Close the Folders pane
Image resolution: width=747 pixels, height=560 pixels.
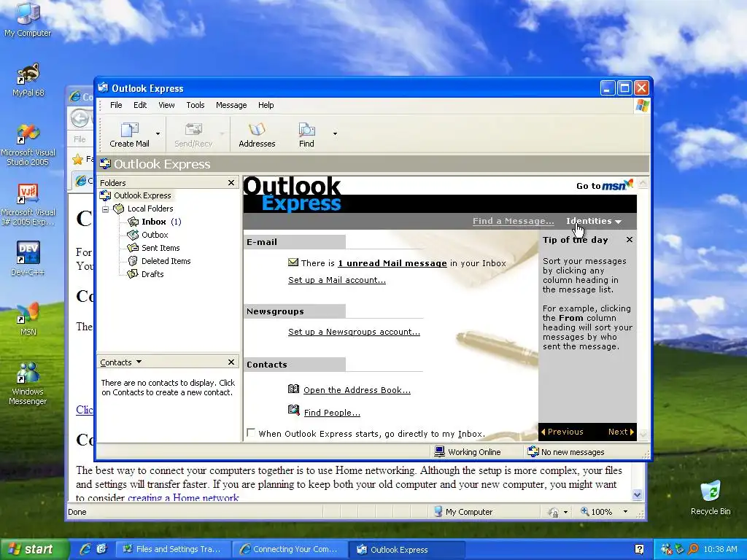[231, 183]
